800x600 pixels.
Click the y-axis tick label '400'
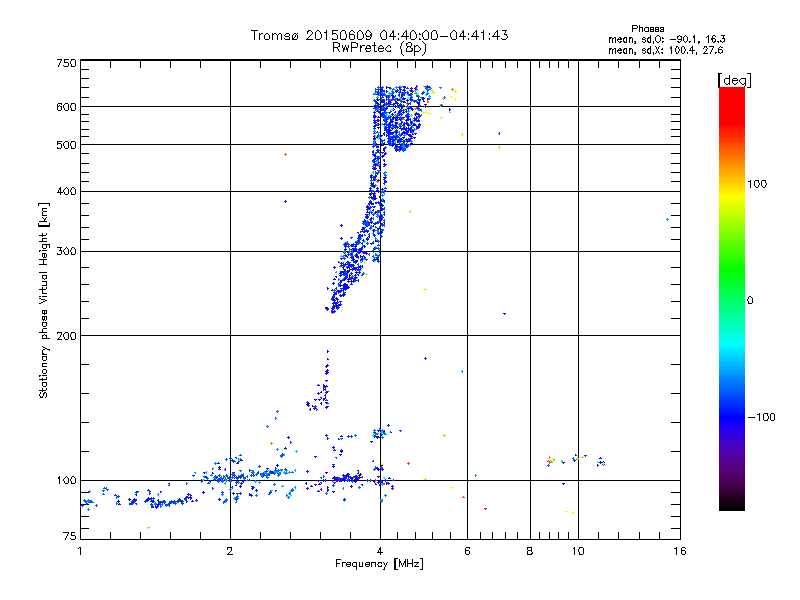click(66, 191)
